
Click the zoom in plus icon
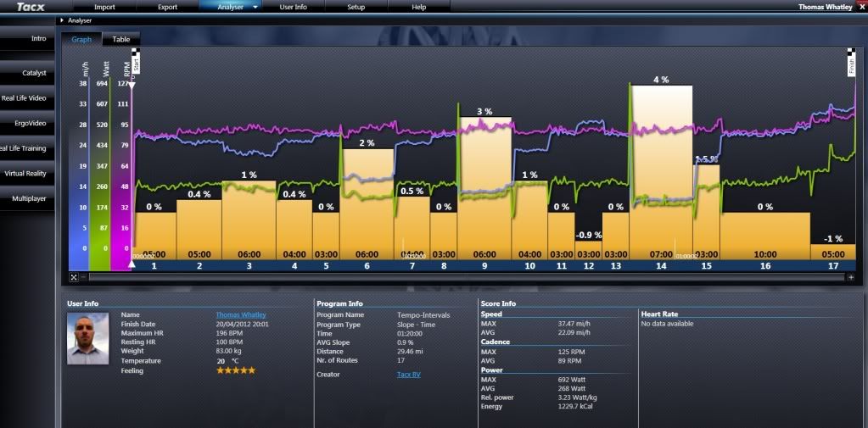[851, 277]
